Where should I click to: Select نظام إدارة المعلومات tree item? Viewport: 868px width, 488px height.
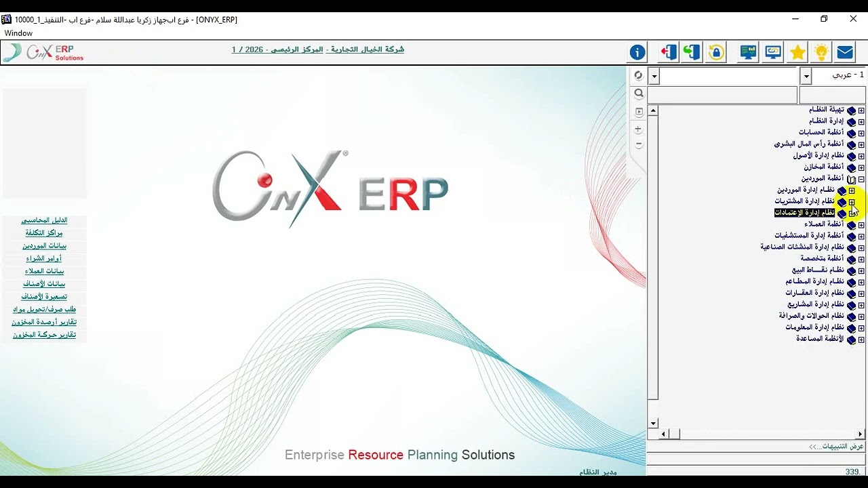tap(815, 328)
